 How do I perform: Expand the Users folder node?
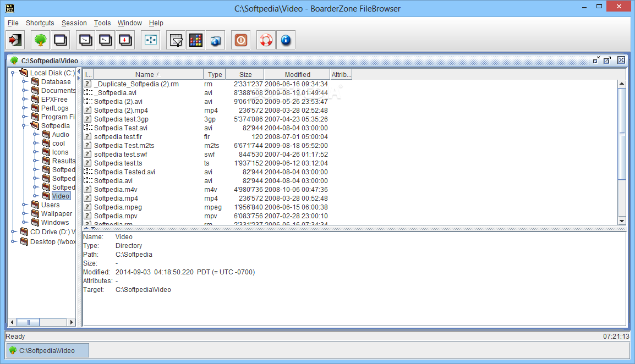(24, 205)
